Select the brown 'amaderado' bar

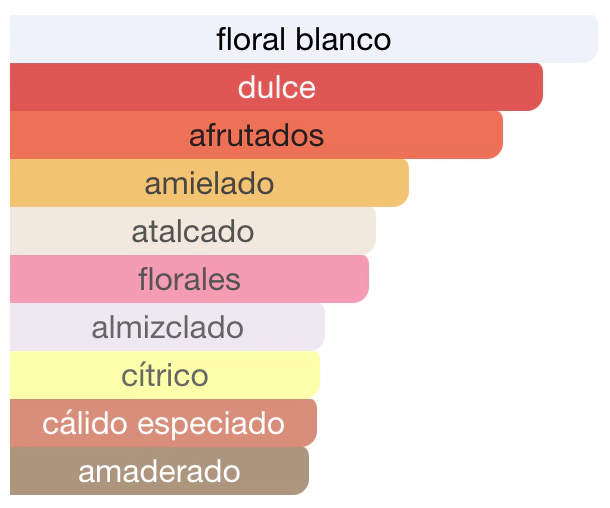tap(160, 471)
